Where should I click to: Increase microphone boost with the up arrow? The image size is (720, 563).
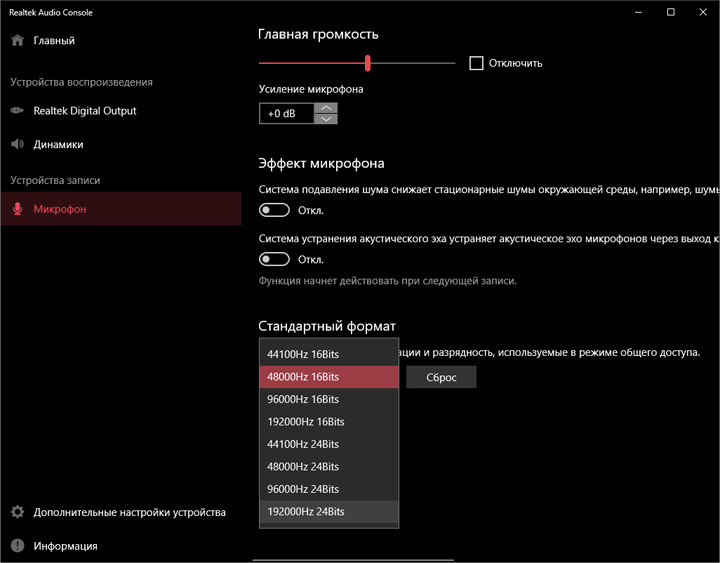[326, 108]
